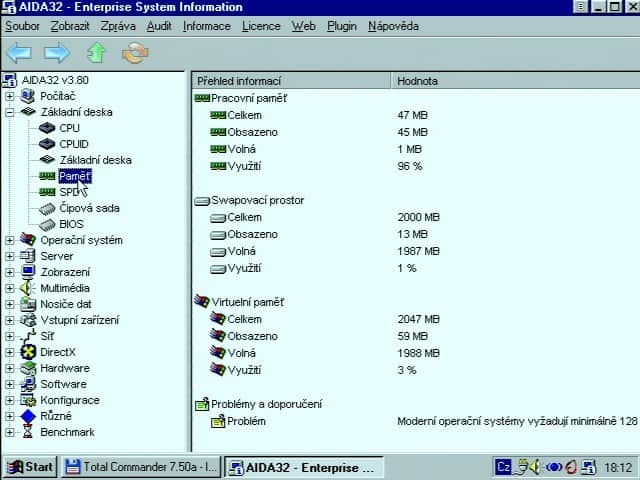Click the Cz keyboard language tray indicator
This screenshot has width=640, height=480.
[x=503, y=467]
